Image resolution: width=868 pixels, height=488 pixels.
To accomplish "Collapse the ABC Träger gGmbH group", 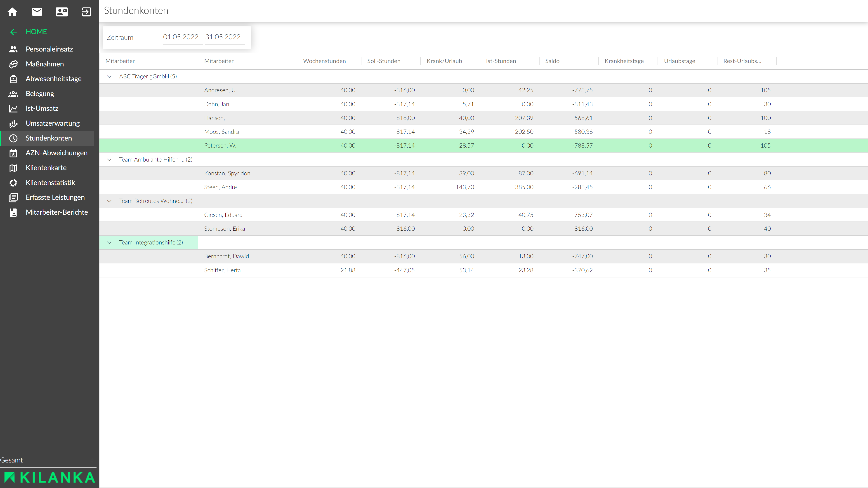I will tap(109, 76).
